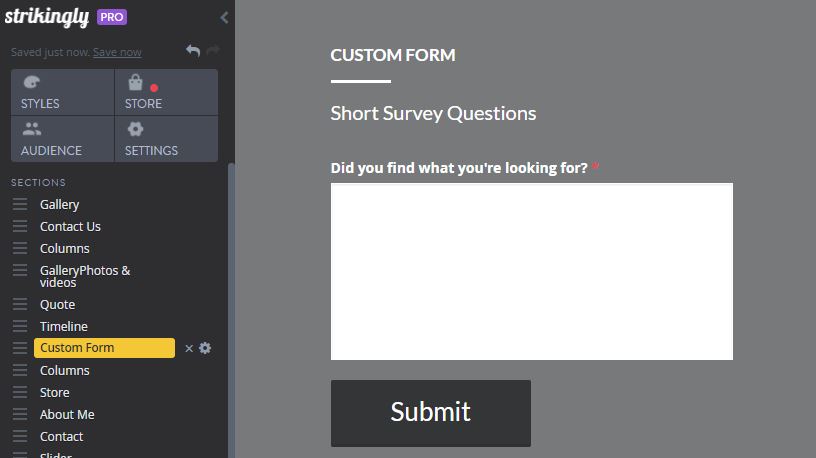Screen dimensions: 816x458
Task: Click drag handle next to Quote
Action: click(x=20, y=304)
